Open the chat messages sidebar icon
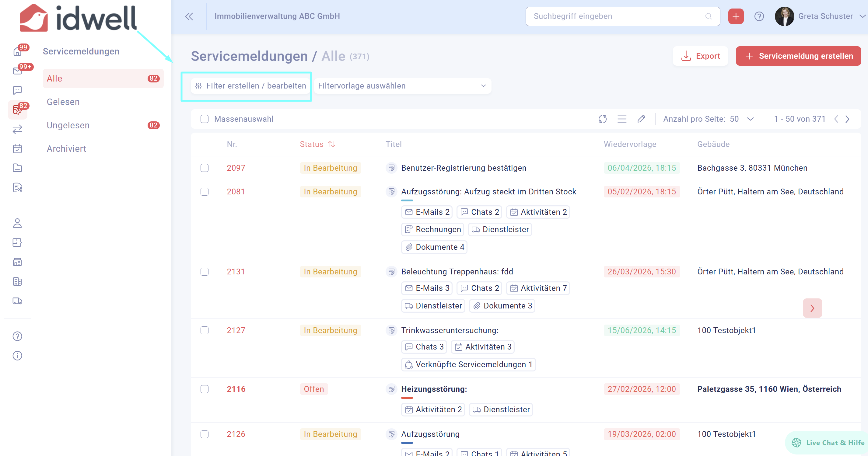 point(17,90)
